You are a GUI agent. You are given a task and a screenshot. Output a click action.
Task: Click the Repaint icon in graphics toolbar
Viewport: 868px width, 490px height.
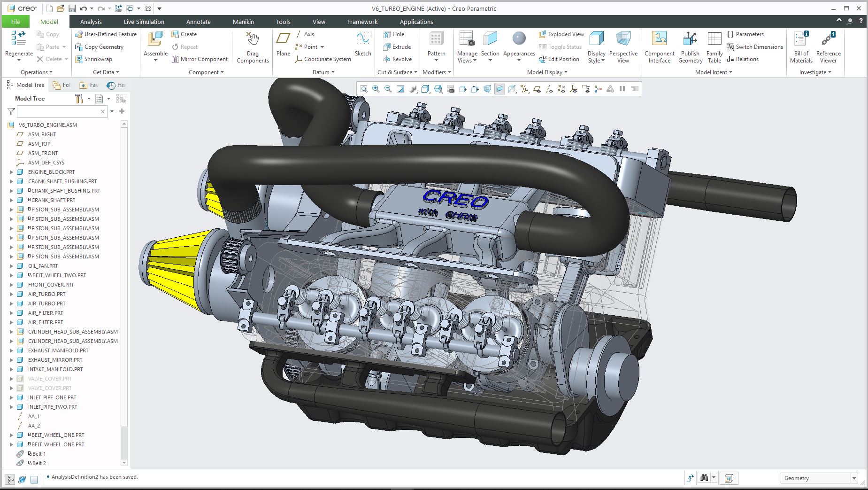pyautogui.click(x=400, y=89)
